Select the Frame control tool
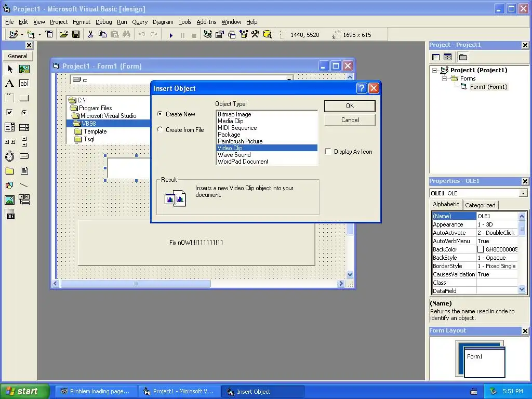This screenshot has width=532, height=399. (x=10, y=98)
